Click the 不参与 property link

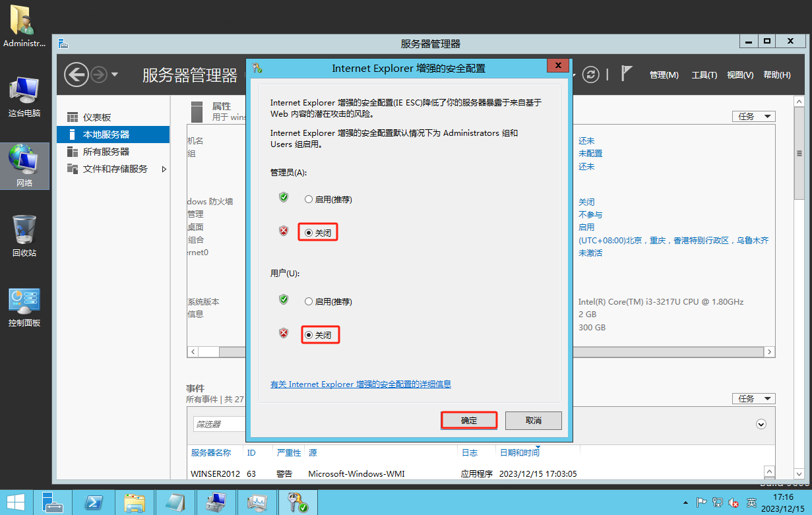point(590,215)
